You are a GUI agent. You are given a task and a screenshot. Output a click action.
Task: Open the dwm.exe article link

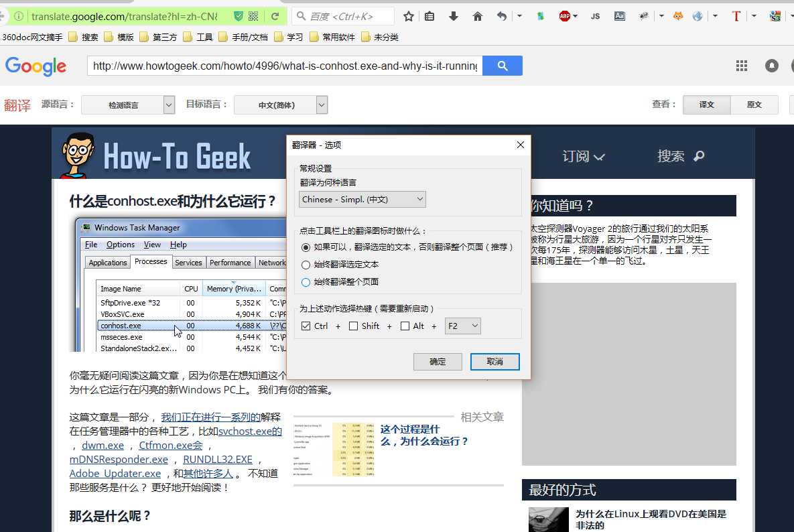point(103,446)
